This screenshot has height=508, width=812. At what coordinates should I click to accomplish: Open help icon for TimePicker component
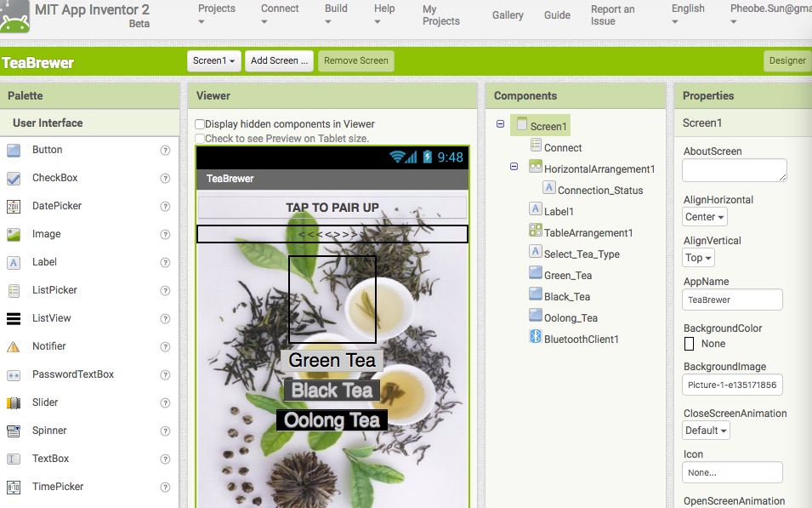[165, 487]
